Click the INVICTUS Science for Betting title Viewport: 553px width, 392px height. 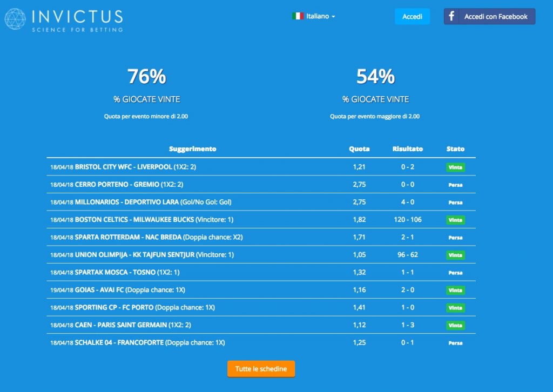pyautogui.click(x=78, y=21)
